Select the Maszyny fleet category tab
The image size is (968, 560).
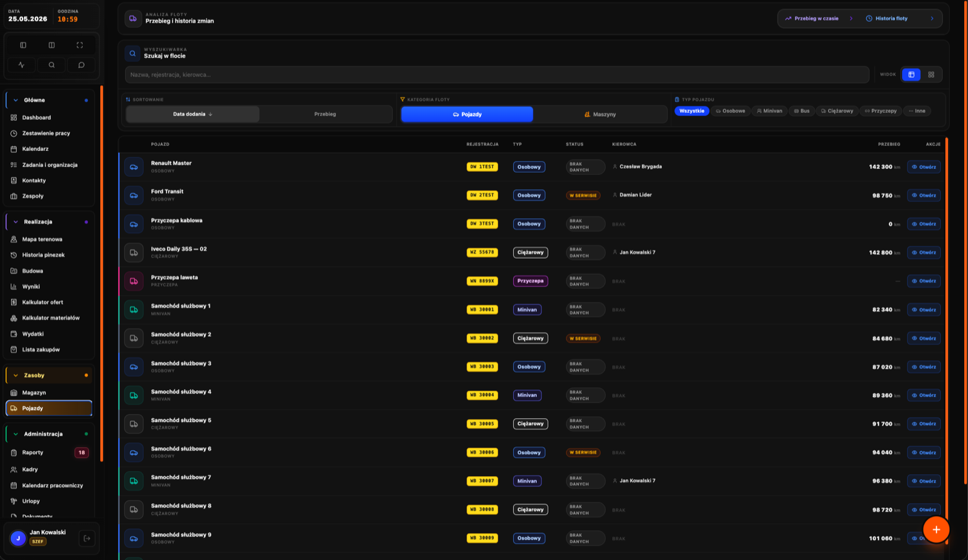coord(600,114)
